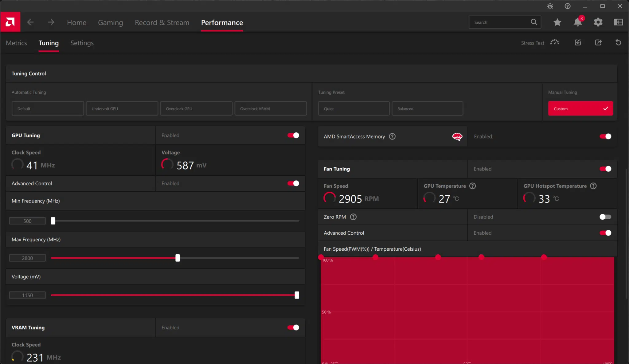The image size is (629, 364).
Task: Toggle AMD SmartAccess Memory switch
Action: pos(605,136)
